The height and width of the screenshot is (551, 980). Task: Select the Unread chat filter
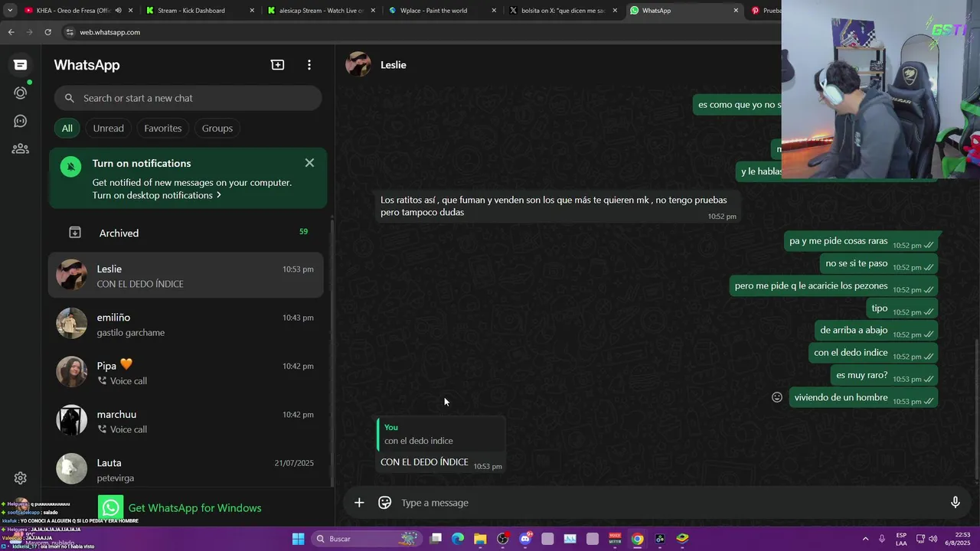point(108,128)
